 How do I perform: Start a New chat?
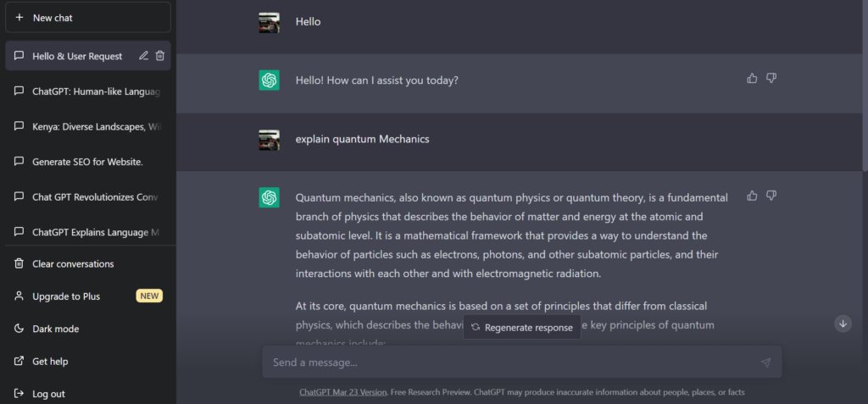tap(88, 18)
